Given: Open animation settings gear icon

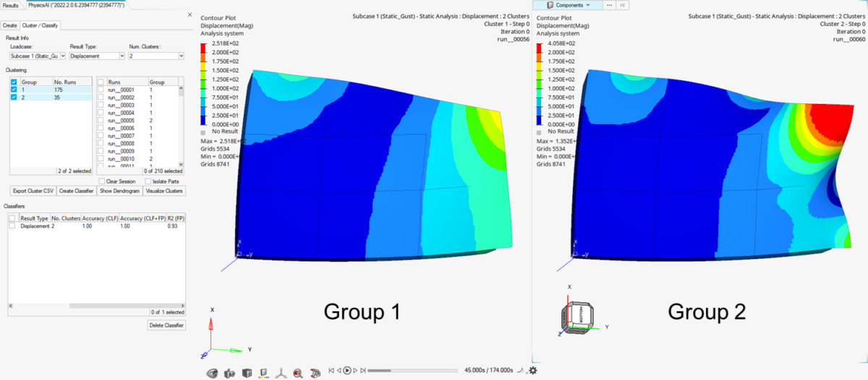Looking at the screenshot, I should (x=532, y=371).
